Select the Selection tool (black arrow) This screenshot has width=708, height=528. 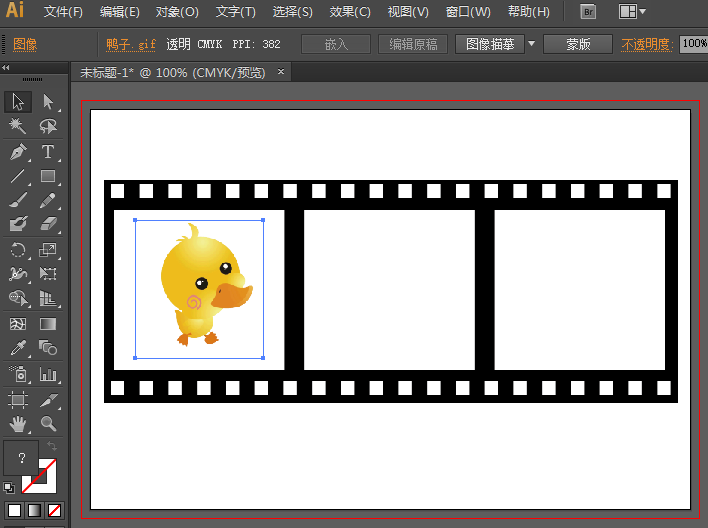point(18,102)
